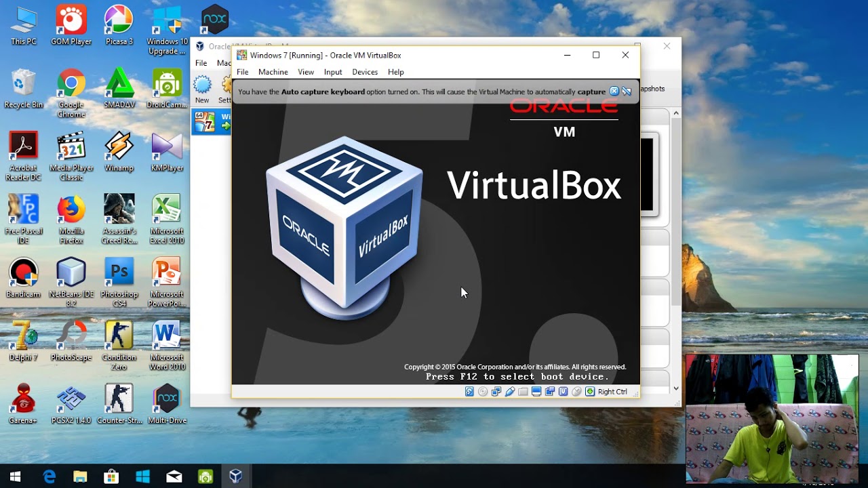Open the View menu
The width and height of the screenshot is (868, 488).
(306, 72)
